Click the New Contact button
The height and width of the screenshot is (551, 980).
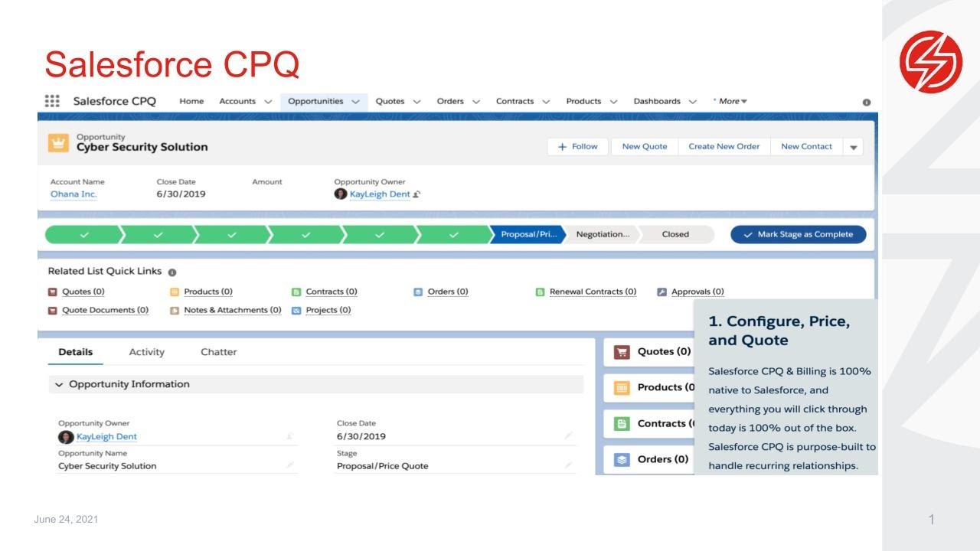(807, 147)
